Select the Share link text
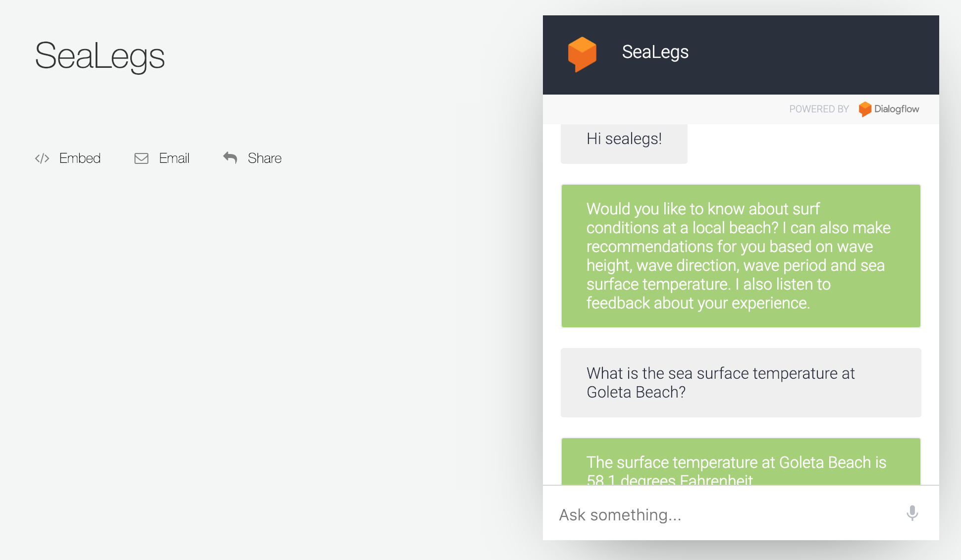This screenshot has height=560, width=961. 265,158
